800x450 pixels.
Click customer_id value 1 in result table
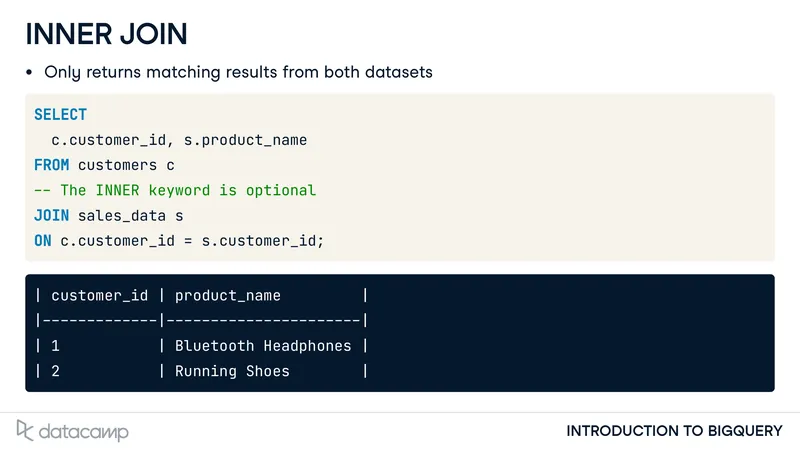pyautogui.click(x=56, y=346)
